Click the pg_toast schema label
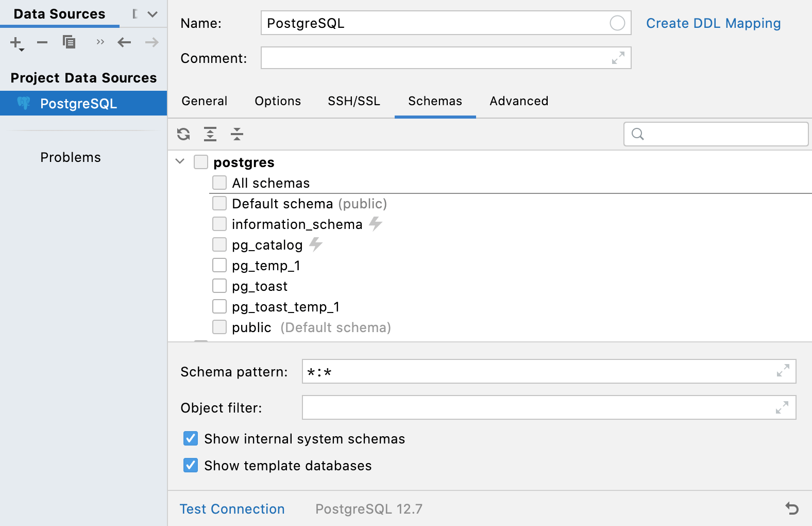The height and width of the screenshot is (526, 812). point(260,286)
